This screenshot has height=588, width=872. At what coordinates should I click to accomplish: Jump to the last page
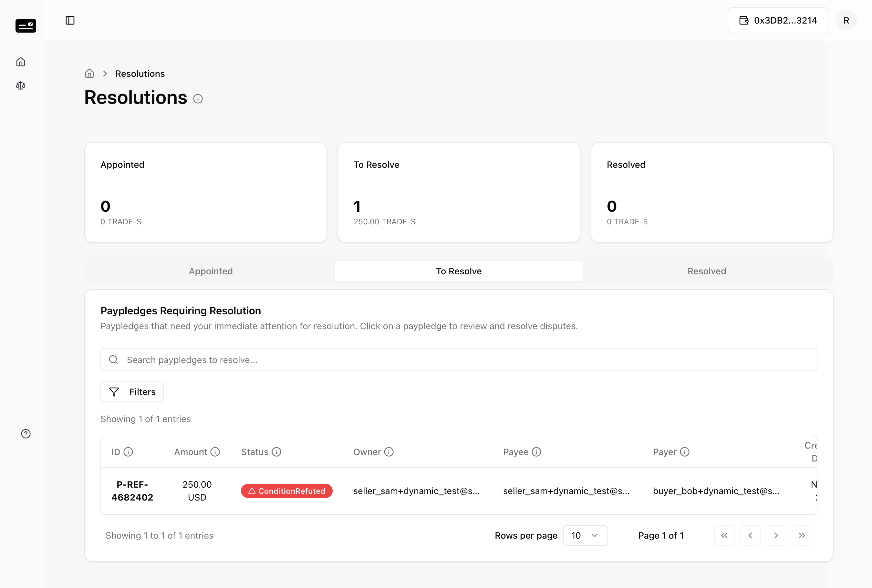802,535
